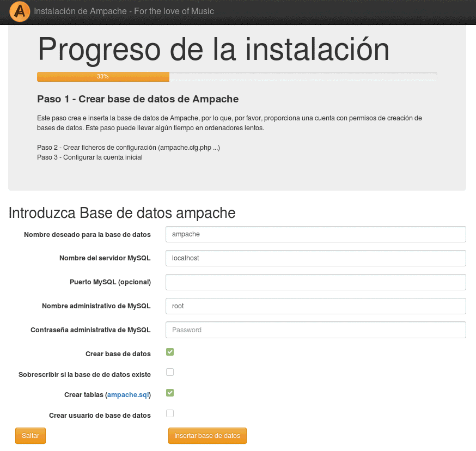The width and height of the screenshot is (476, 451).
Task: Enable overwrite if database exists checkbox
Action: pyautogui.click(x=170, y=372)
